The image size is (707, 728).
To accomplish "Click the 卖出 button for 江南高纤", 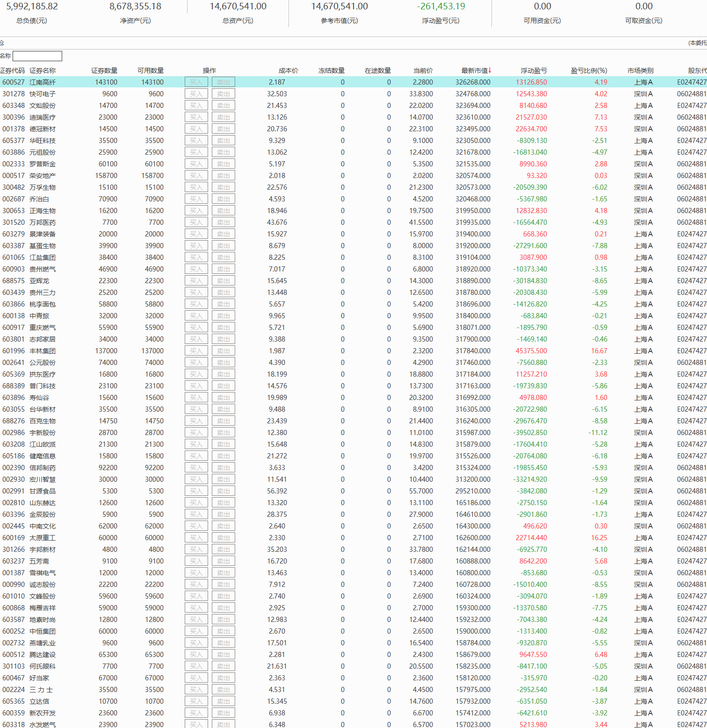I will 224,82.
